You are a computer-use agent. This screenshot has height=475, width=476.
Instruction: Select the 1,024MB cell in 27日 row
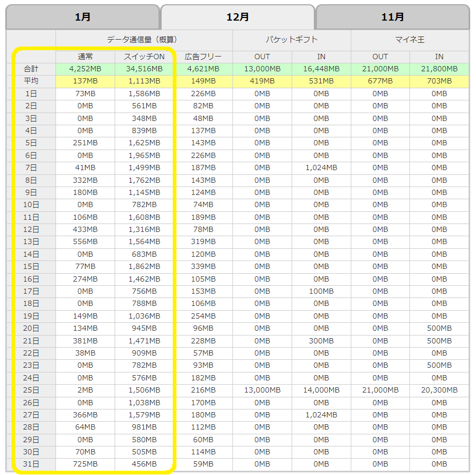point(321,415)
